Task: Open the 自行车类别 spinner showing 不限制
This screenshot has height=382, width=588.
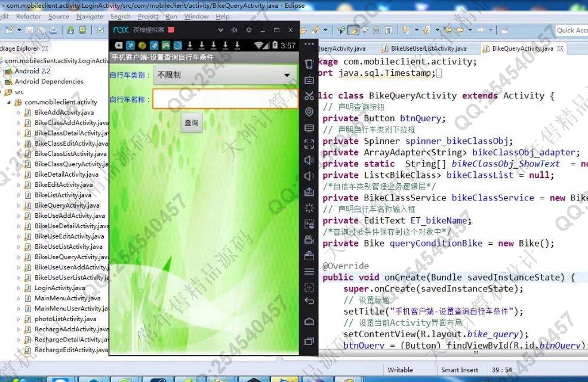Action: pyautogui.click(x=224, y=75)
